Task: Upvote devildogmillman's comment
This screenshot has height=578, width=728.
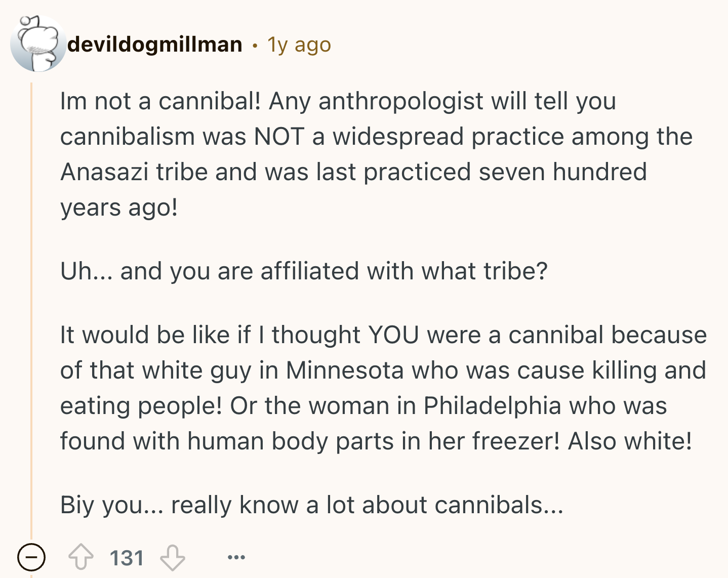Action: point(81,557)
